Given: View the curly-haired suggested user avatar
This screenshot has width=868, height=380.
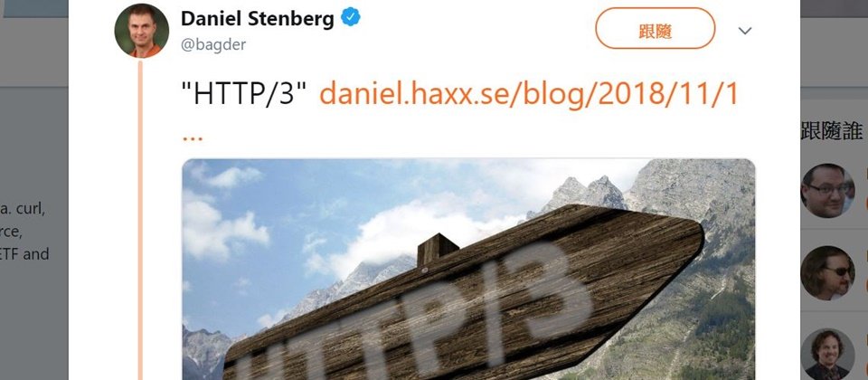Looking at the screenshot, I should click(827, 354).
